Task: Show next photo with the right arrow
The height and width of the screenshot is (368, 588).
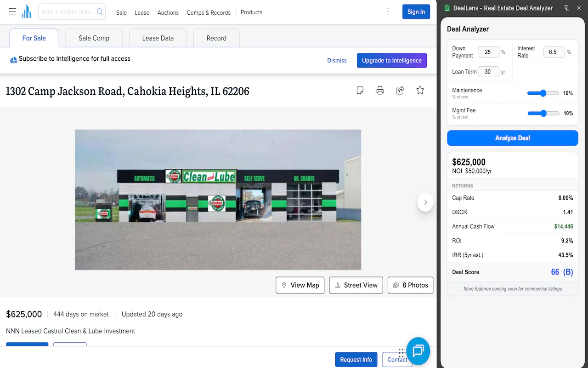Action: pyautogui.click(x=425, y=202)
